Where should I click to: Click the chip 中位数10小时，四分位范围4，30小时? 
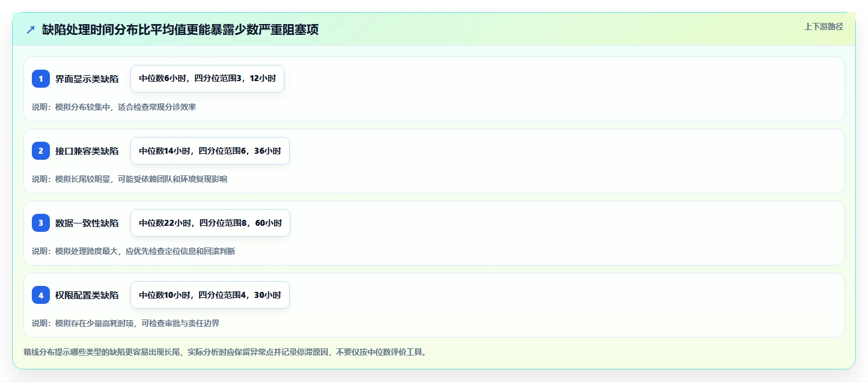point(210,295)
